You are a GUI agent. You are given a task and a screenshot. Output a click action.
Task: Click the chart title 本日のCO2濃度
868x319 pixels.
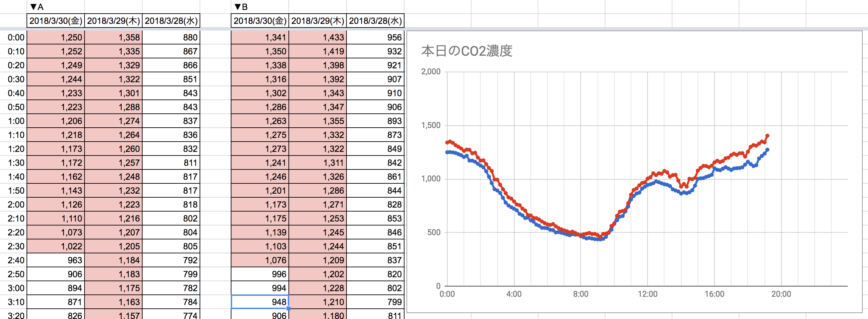coord(467,51)
